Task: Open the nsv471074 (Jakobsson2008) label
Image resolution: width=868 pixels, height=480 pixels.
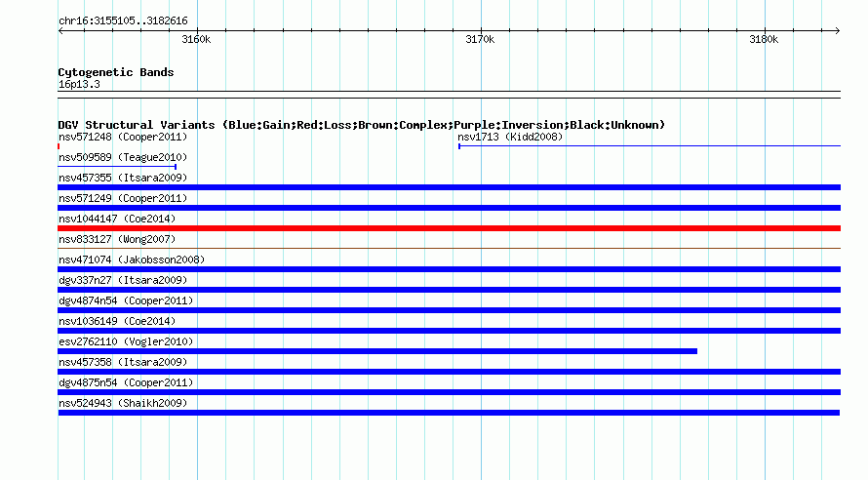Action: coord(132,260)
